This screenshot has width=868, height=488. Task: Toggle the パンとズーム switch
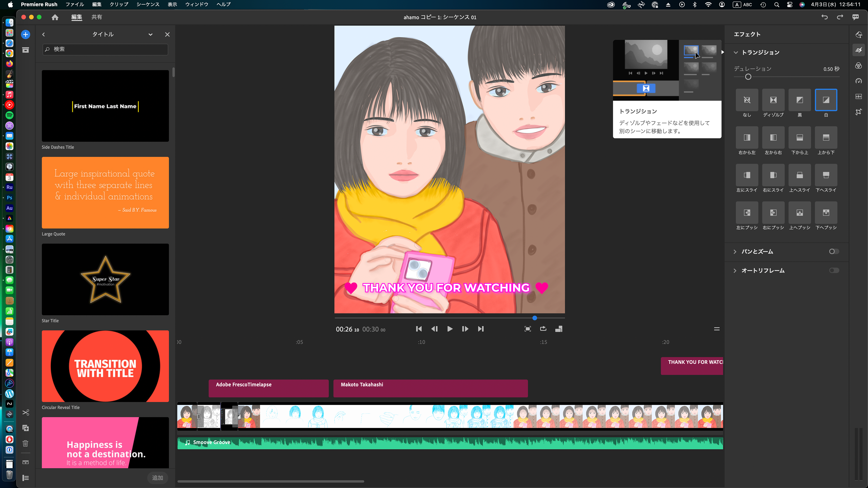point(834,252)
